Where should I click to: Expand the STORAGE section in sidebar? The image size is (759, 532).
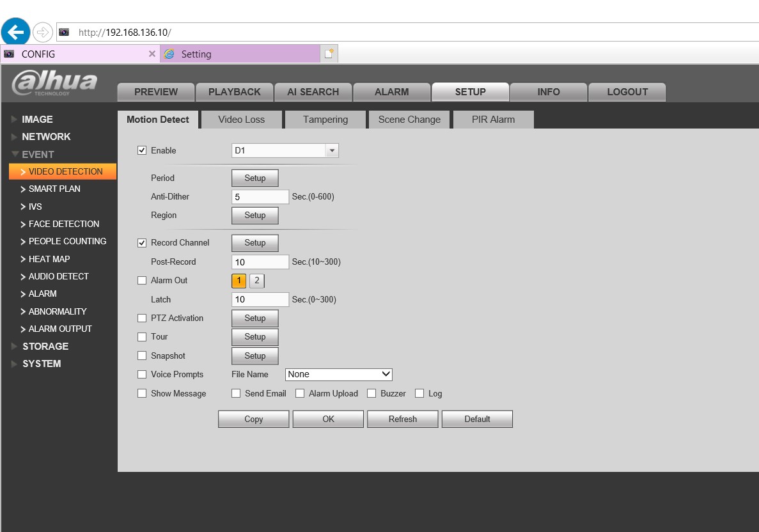coord(45,347)
